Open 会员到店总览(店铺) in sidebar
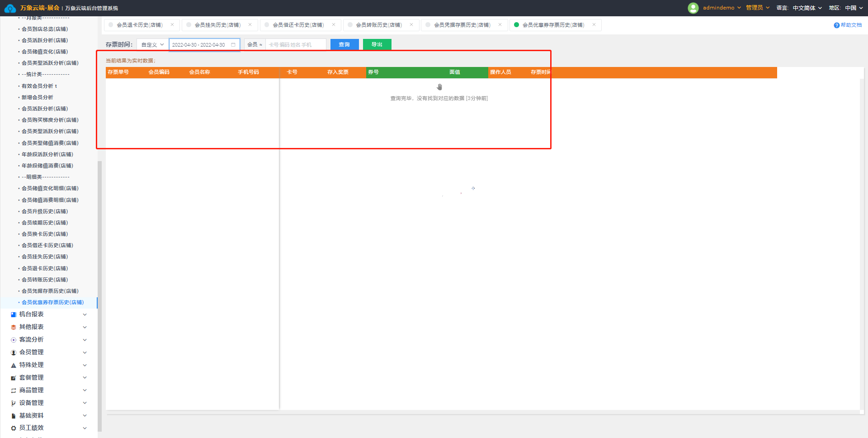 tap(45, 29)
